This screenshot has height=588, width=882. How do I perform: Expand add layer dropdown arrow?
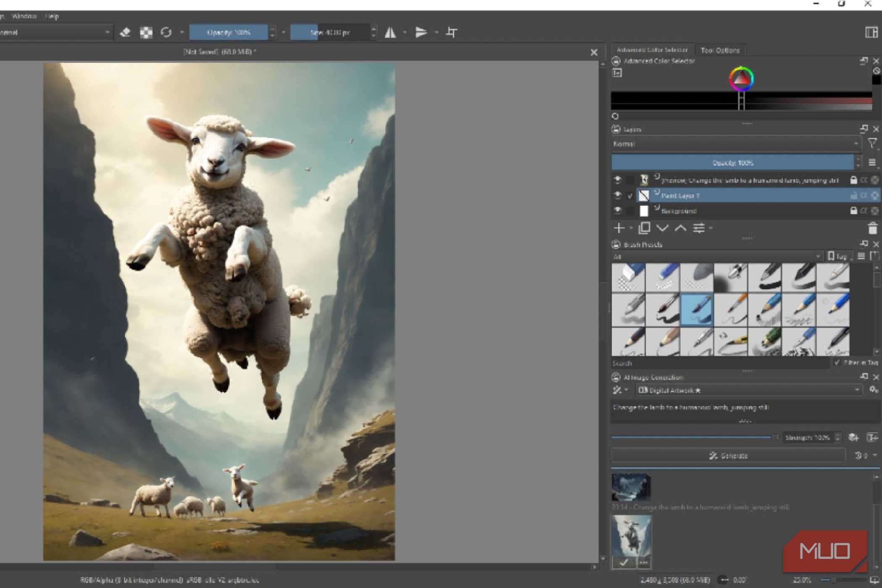tap(630, 228)
